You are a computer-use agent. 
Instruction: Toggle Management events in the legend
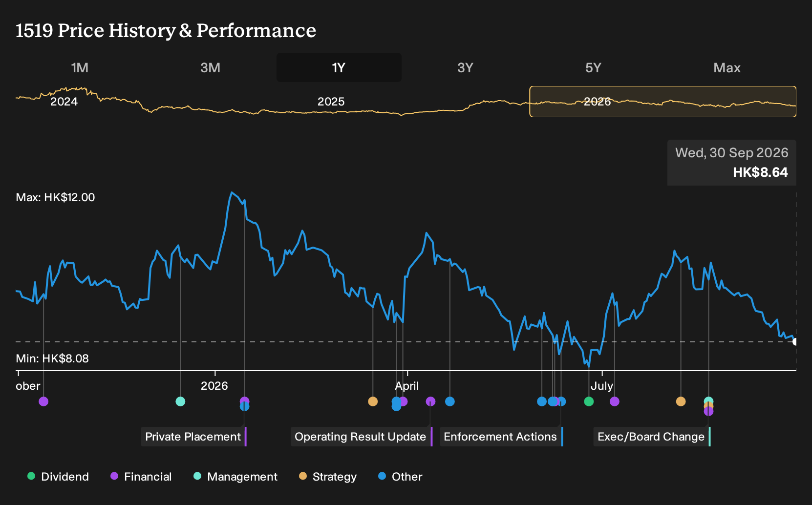coord(235,477)
